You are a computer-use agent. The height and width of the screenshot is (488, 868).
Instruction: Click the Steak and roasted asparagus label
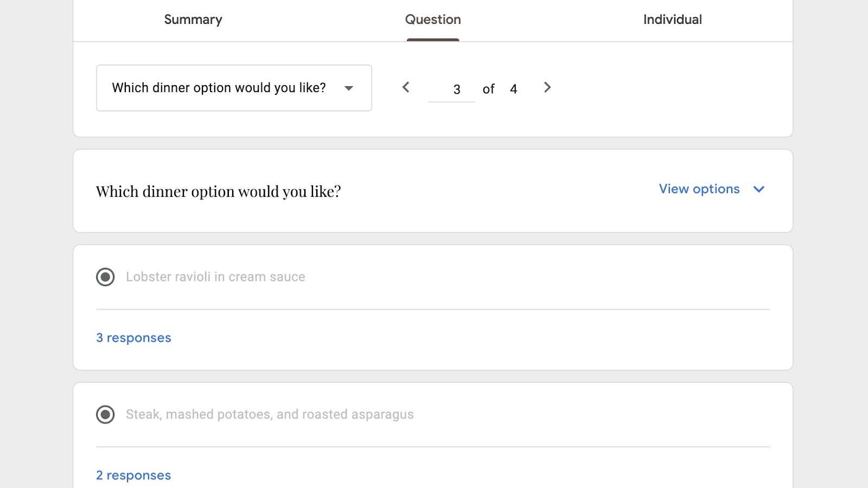(x=270, y=415)
